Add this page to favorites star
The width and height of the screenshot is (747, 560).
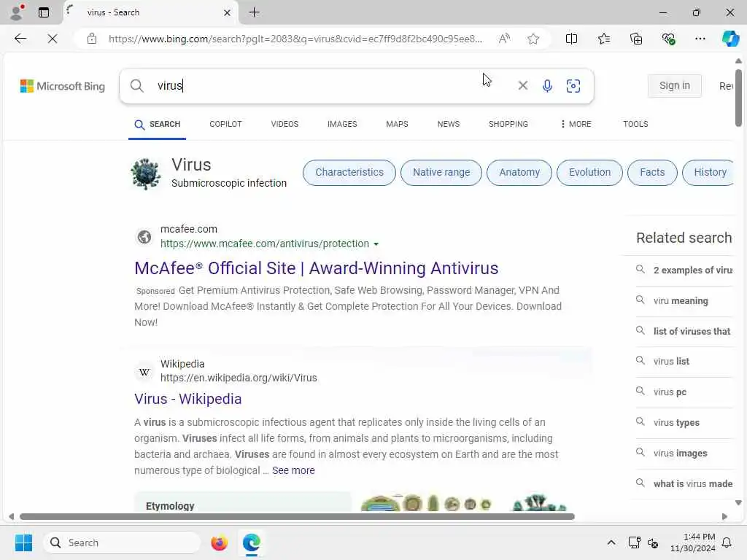tap(533, 39)
